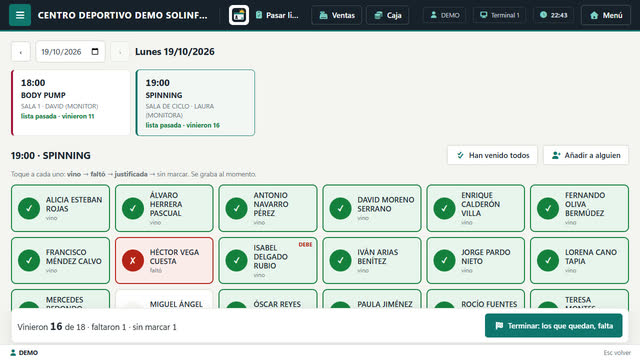Go to next day arrow
This screenshot has width=640, height=360.
(120, 52)
